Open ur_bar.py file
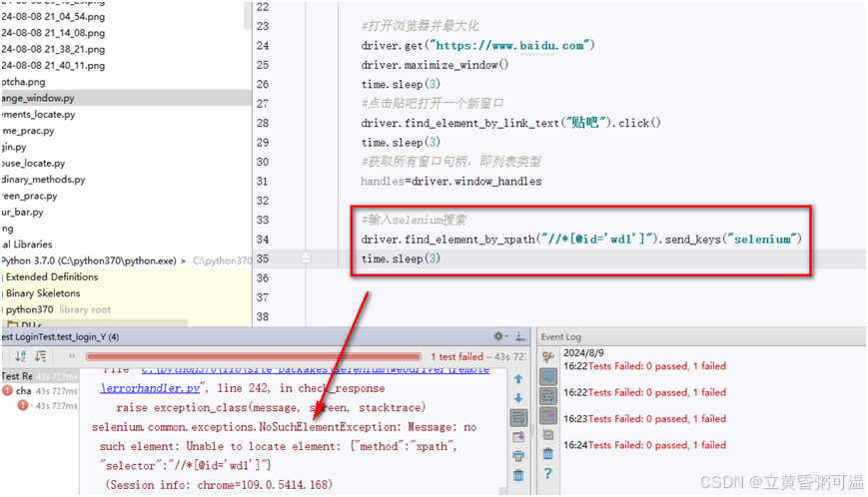The width and height of the screenshot is (868, 497). pos(22,212)
